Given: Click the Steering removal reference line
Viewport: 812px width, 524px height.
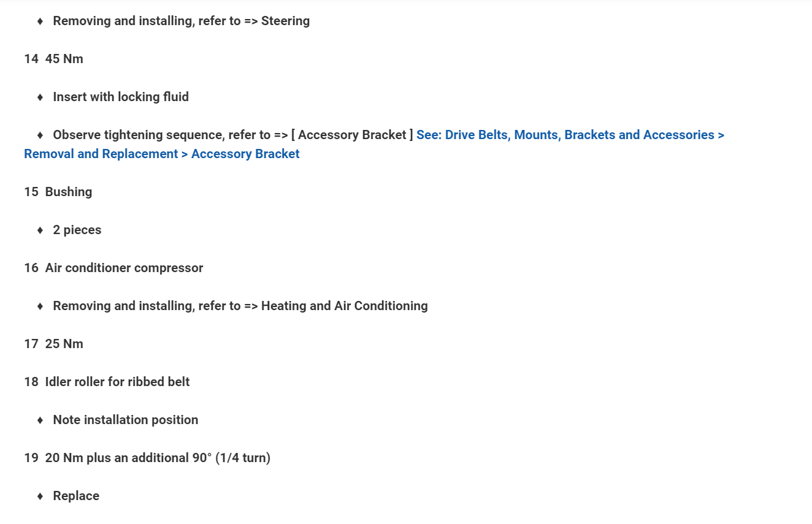Looking at the screenshot, I should pos(181,21).
